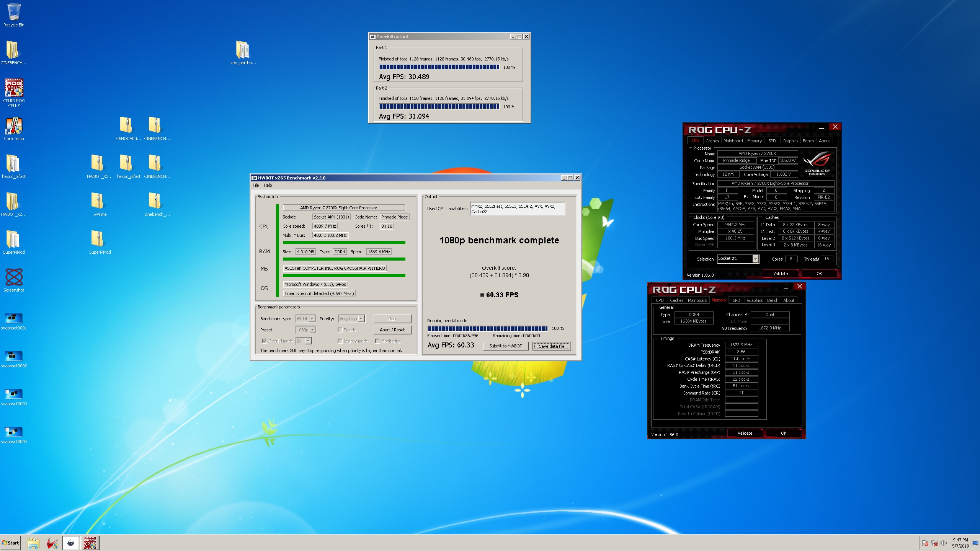
Task: Click the Part 1 progress bar in Overkill output
Action: tap(439, 67)
